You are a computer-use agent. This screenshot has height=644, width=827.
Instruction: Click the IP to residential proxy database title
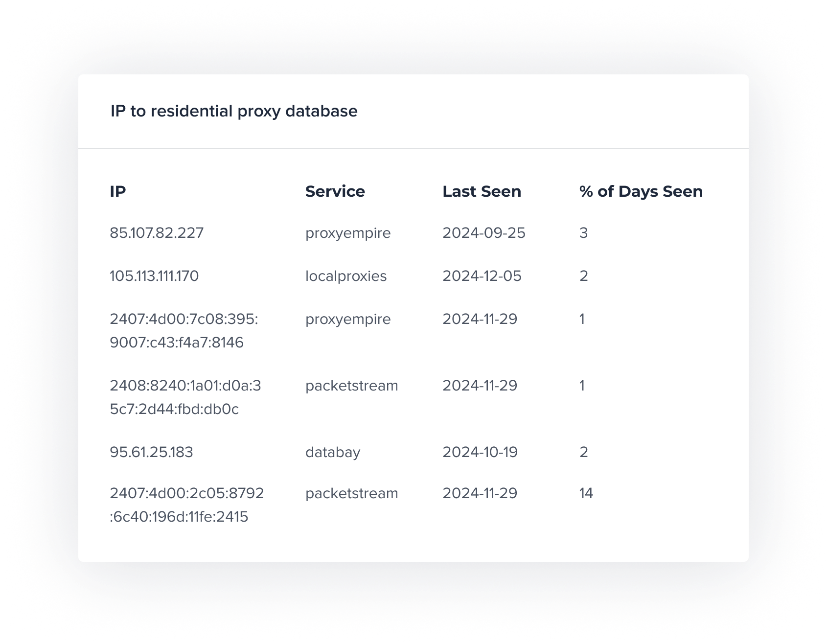(234, 111)
